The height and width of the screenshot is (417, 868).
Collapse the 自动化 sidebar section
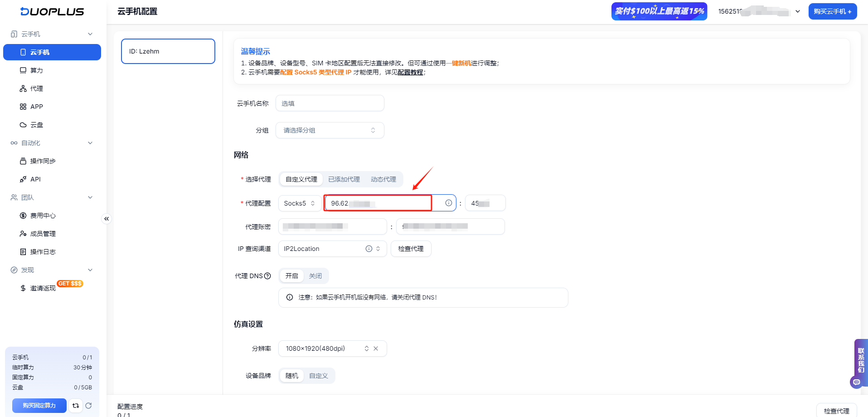click(x=90, y=143)
